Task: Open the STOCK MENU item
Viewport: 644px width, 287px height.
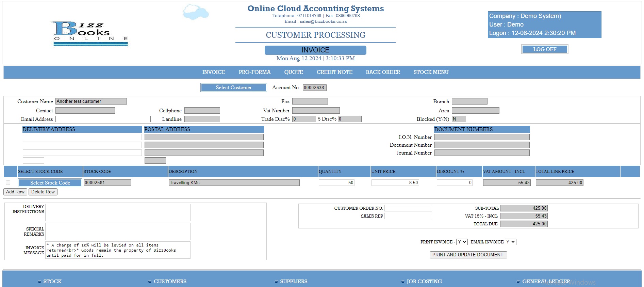Action: point(431,72)
